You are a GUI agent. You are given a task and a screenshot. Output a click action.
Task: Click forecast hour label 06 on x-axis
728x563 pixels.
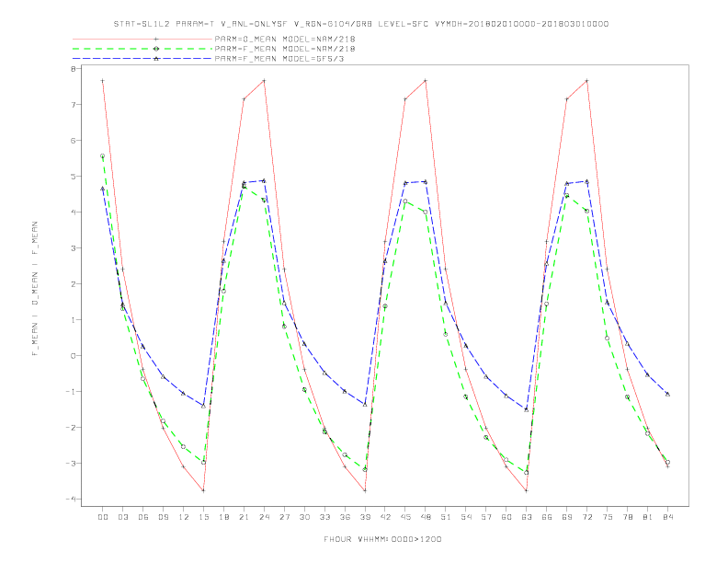(143, 517)
